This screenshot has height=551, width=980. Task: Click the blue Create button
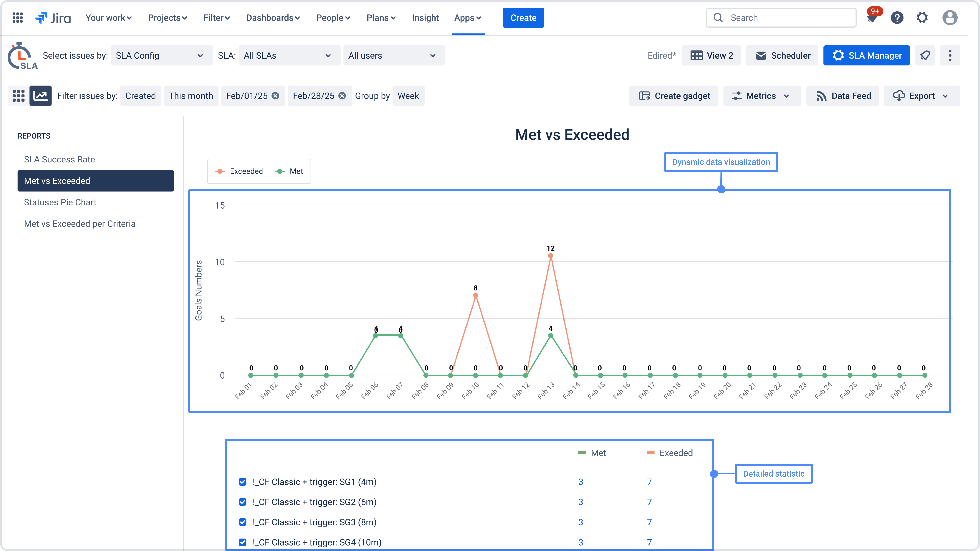pyautogui.click(x=523, y=18)
